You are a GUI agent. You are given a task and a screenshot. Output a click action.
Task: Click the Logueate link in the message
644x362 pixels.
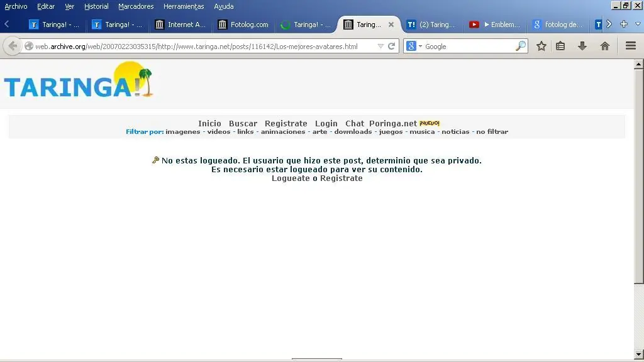290,178
